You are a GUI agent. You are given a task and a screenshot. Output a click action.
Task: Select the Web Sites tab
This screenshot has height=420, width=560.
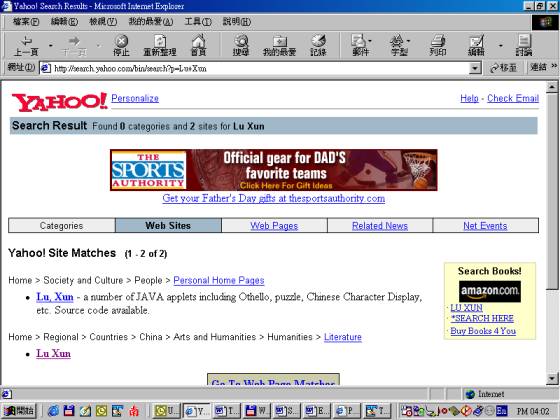[168, 226]
